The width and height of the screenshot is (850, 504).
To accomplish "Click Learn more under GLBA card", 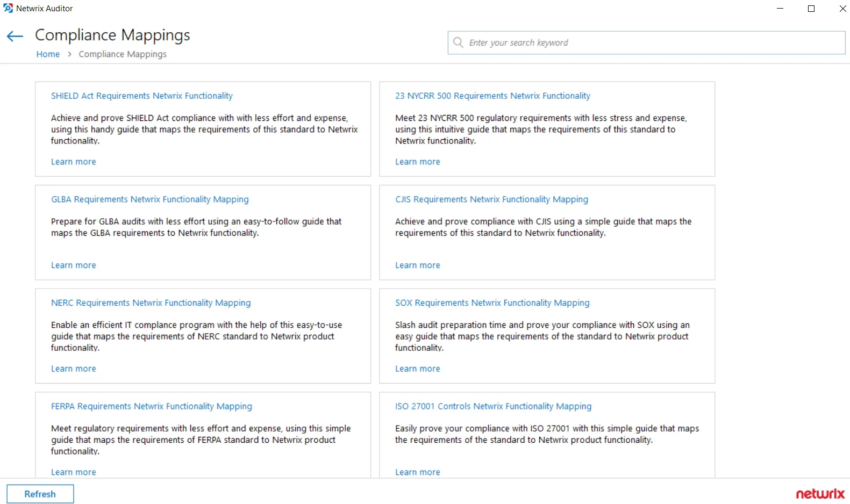I will coord(74,265).
